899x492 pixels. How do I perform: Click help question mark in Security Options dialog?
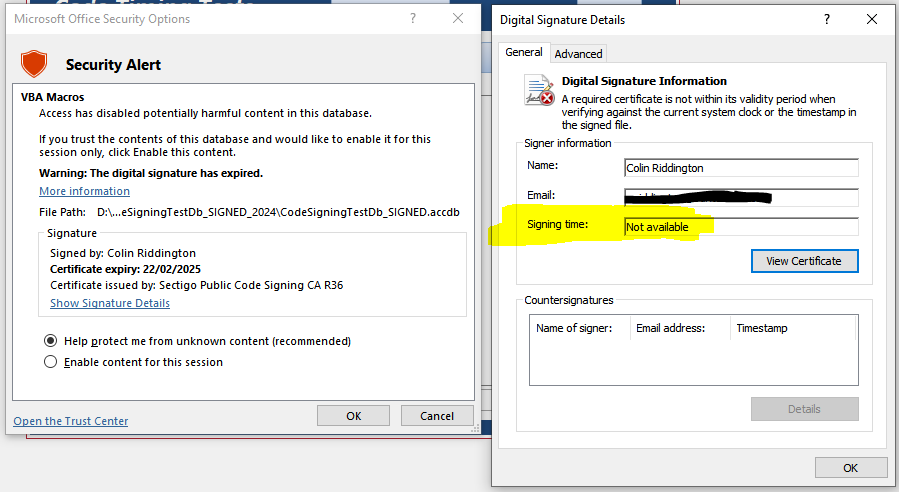coord(413,18)
